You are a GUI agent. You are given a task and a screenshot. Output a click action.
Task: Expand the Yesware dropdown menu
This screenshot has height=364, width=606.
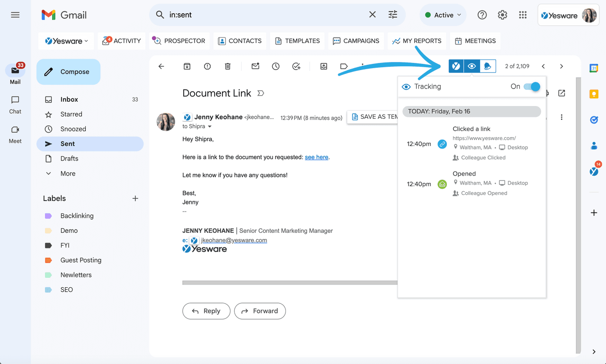tap(66, 41)
